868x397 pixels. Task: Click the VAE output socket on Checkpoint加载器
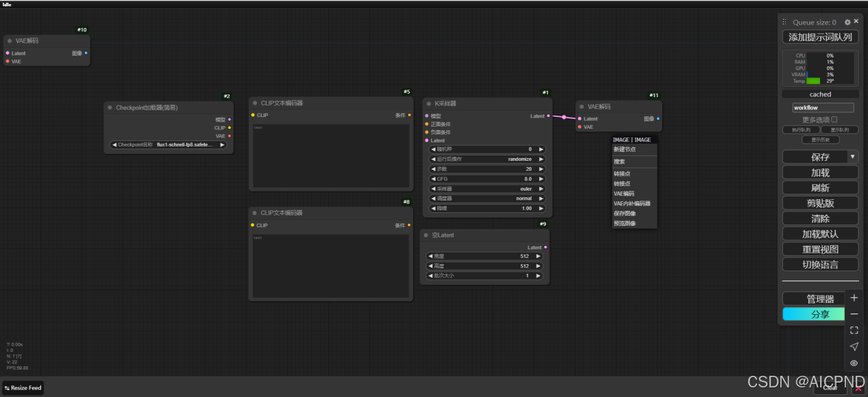tap(230, 136)
